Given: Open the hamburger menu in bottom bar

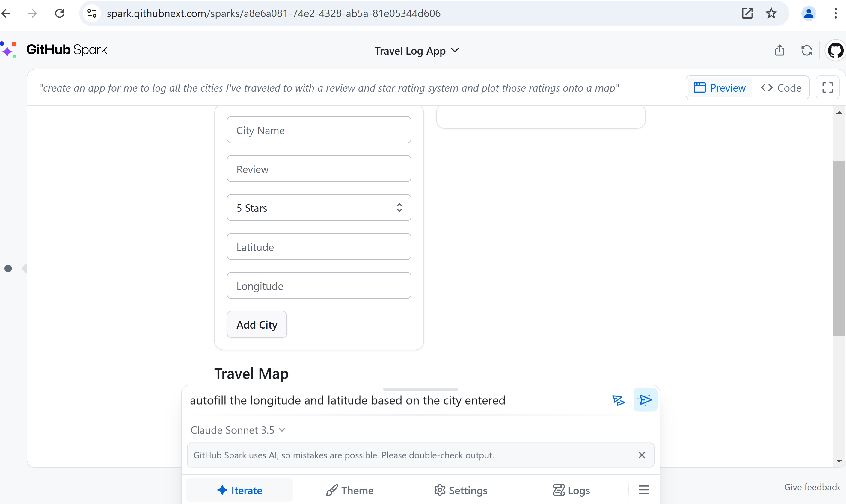Looking at the screenshot, I should (643, 490).
